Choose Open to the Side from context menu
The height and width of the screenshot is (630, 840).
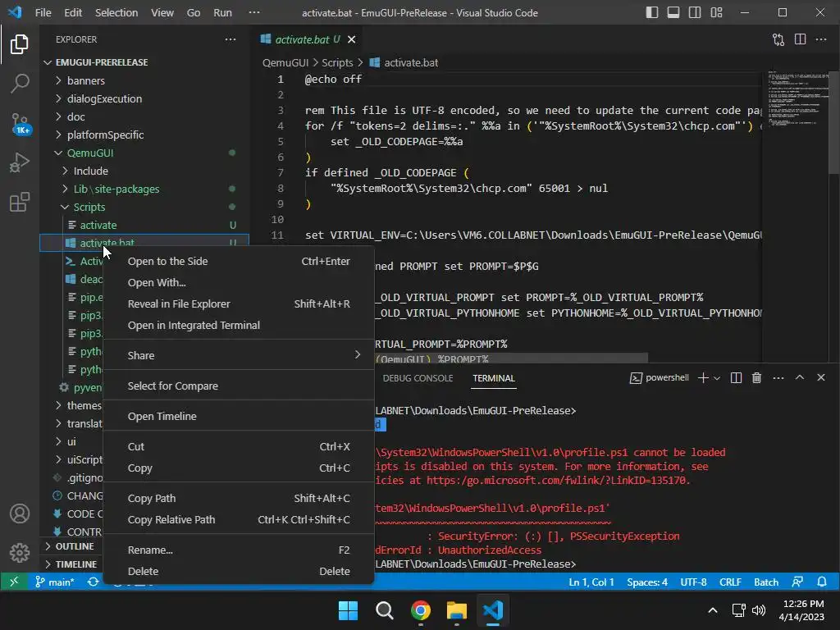point(239,262)
